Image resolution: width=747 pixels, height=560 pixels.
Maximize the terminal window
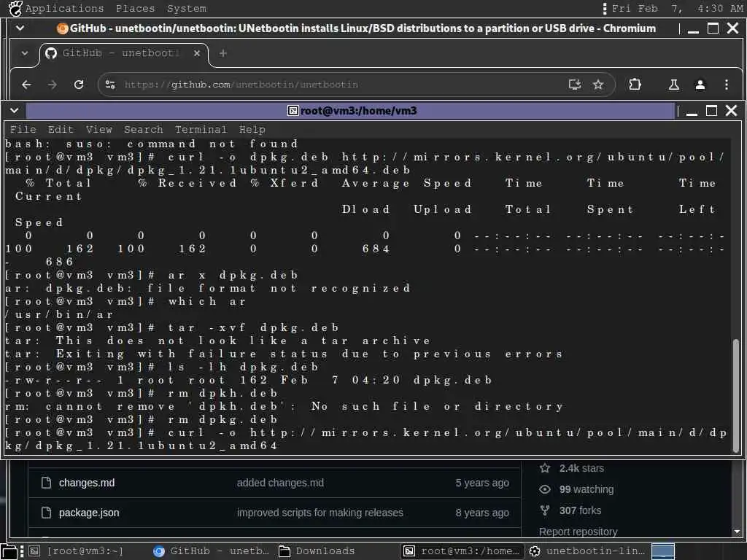click(711, 111)
